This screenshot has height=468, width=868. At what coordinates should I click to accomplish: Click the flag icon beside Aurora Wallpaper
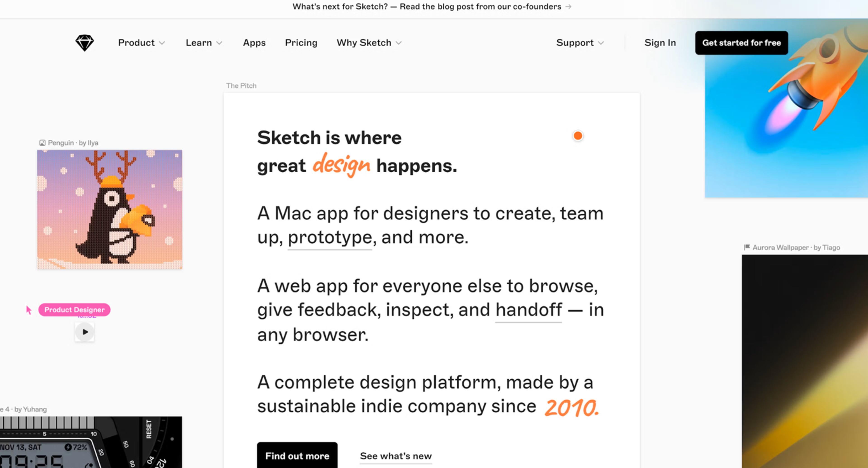click(x=747, y=247)
